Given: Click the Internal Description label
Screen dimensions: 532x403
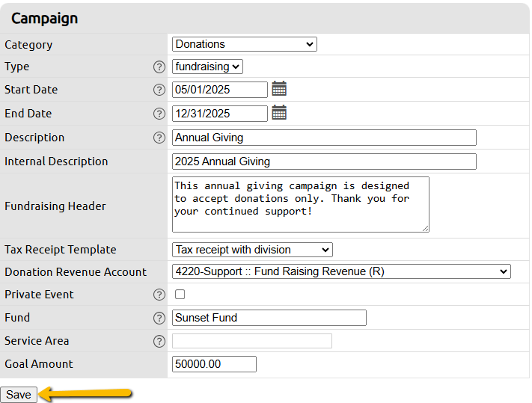Looking at the screenshot, I should [x=56, y=161].
